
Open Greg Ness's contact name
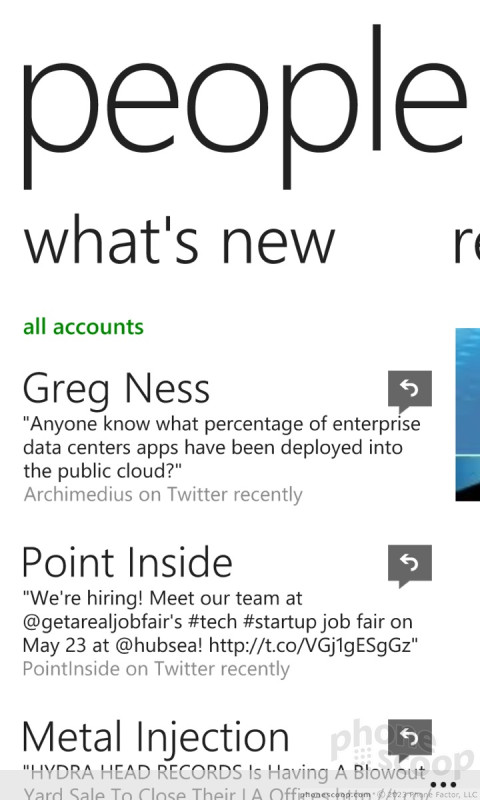pos(116,389)
